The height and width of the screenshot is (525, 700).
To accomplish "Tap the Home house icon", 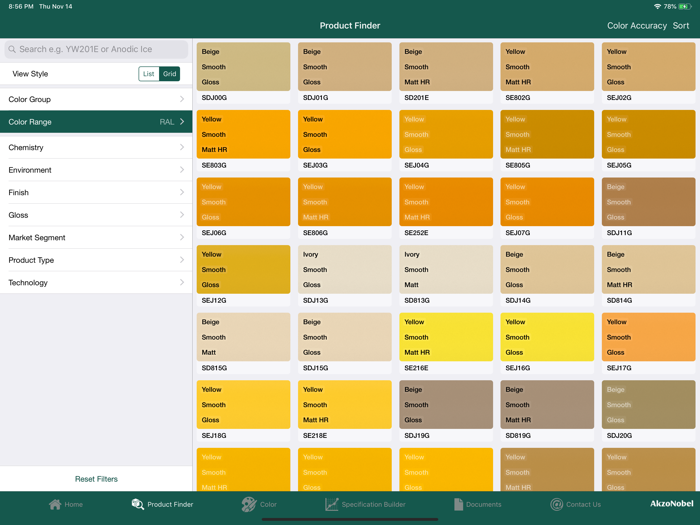I will pyautogui.click(x=55, y=504).
